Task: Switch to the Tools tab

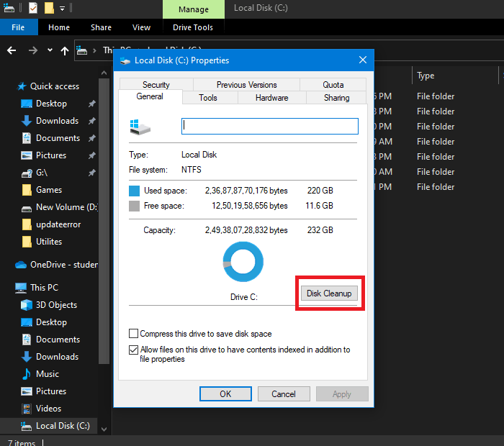Action: click(208, 98)
